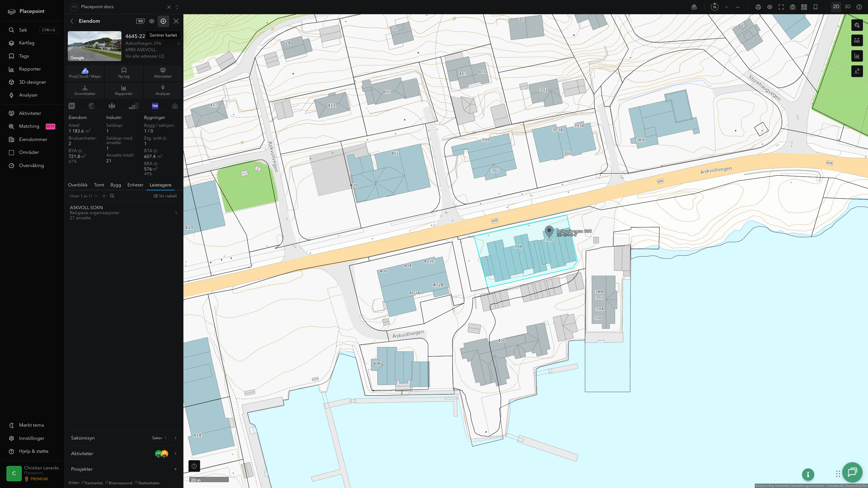The height and width of the screenshot is (488, 868).
Task: Expand the Askvollvegen 396 address chevron
Action: (178, 43)
